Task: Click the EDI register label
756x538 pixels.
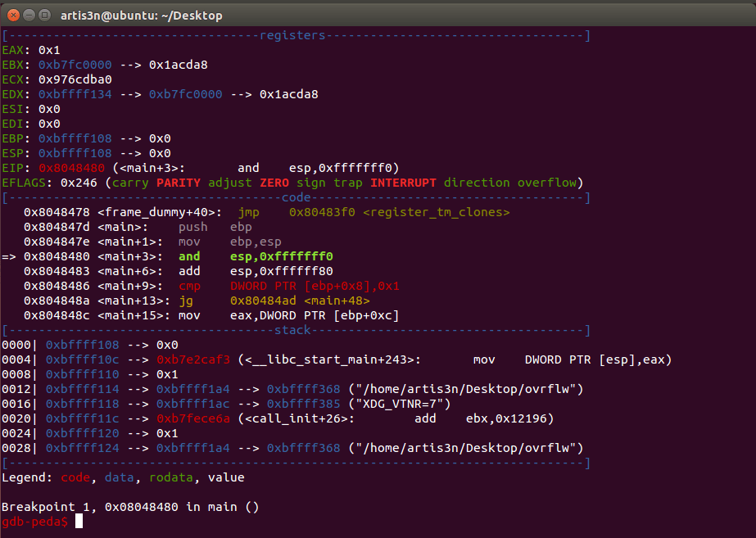Action: tap(12, 124)
